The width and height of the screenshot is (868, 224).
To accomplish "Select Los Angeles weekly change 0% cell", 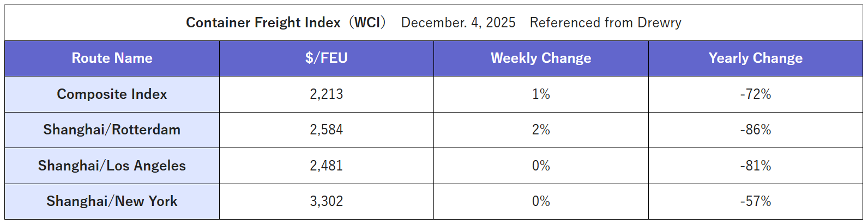I will point(540,166).
